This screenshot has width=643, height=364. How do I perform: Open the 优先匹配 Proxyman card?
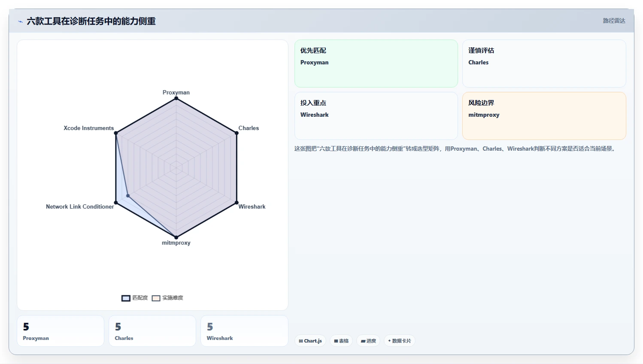coord(376,64)
